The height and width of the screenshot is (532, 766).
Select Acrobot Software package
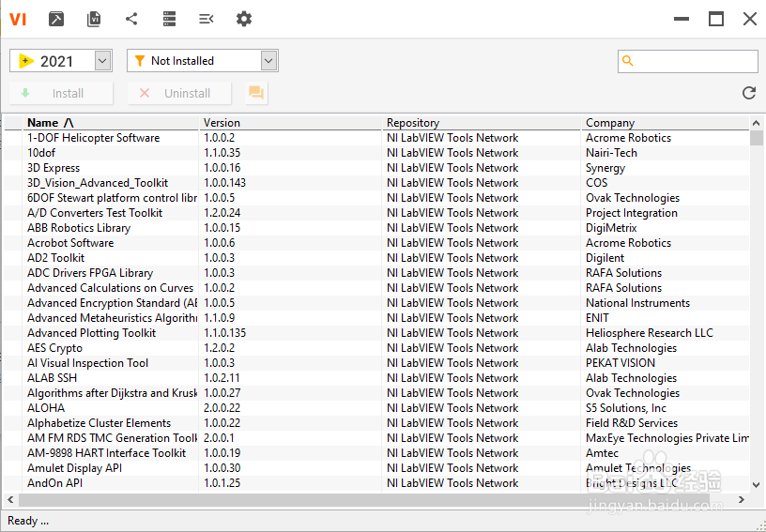pyautogui.click(x=376, y=243)
